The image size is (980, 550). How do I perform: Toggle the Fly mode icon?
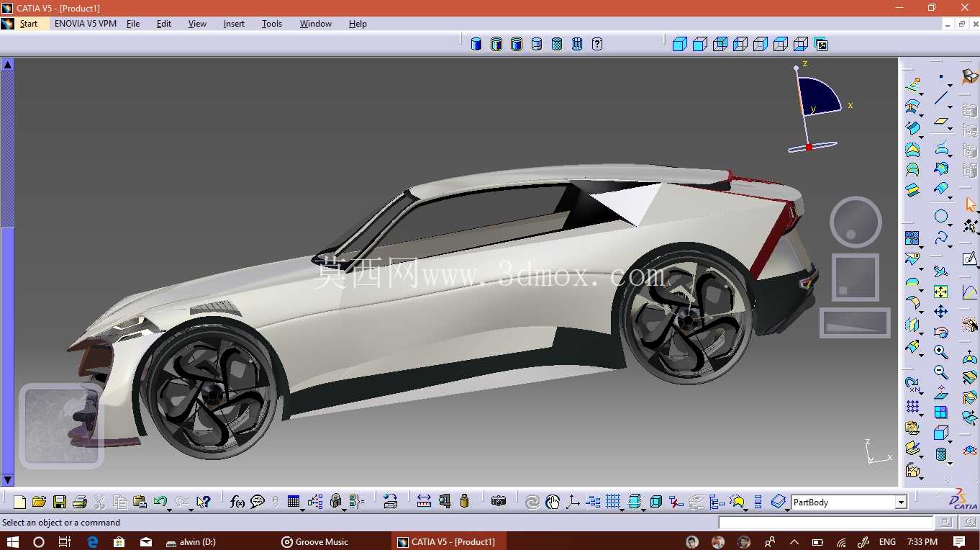[x=940, y=271]
